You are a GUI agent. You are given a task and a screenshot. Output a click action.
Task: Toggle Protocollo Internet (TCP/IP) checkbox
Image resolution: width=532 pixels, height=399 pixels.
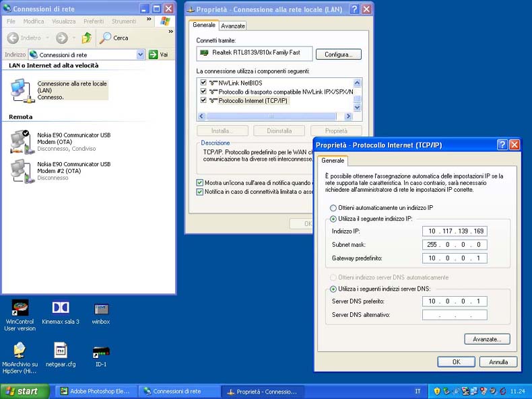point(203,100)
